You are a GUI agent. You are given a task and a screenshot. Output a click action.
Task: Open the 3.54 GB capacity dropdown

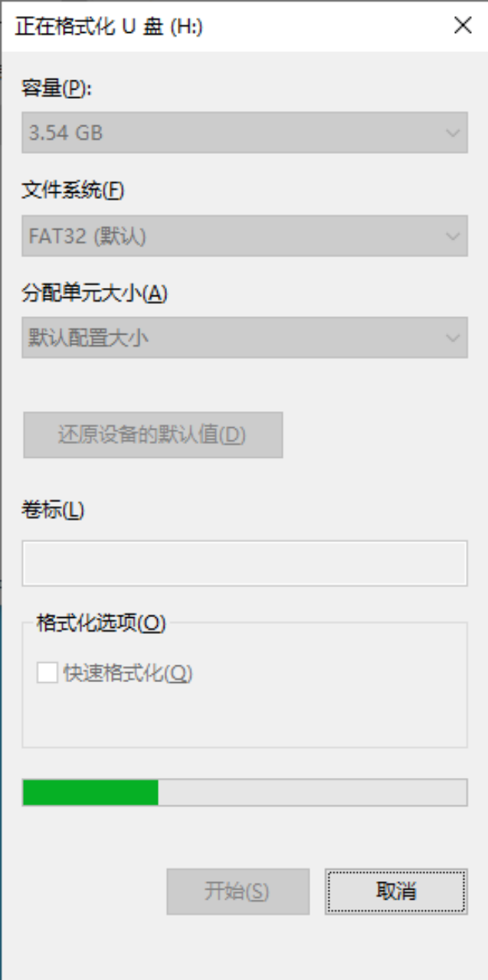pyautogui.click(x=230, y=133)
